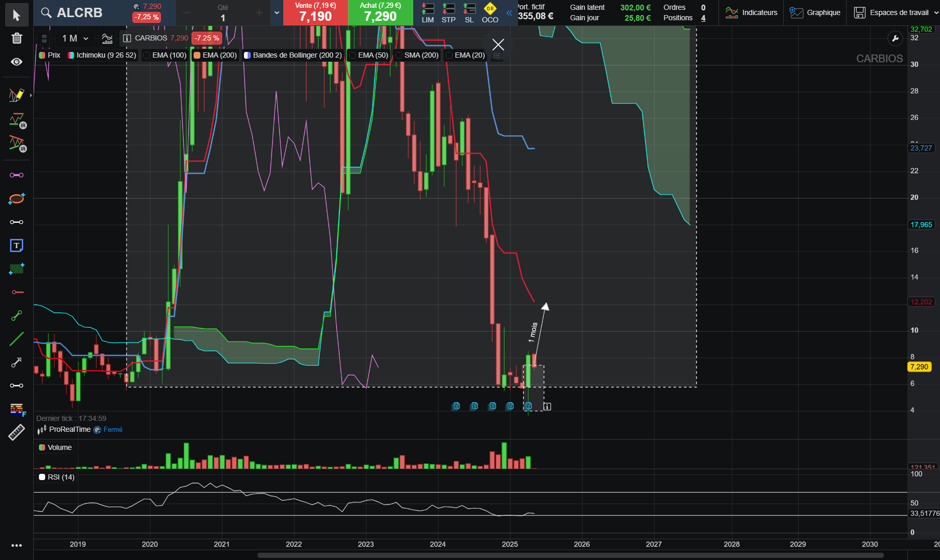Expand the quantity dropdown arrow
The width and height of the screenshot is (940, 560).
tap(277, 12)
